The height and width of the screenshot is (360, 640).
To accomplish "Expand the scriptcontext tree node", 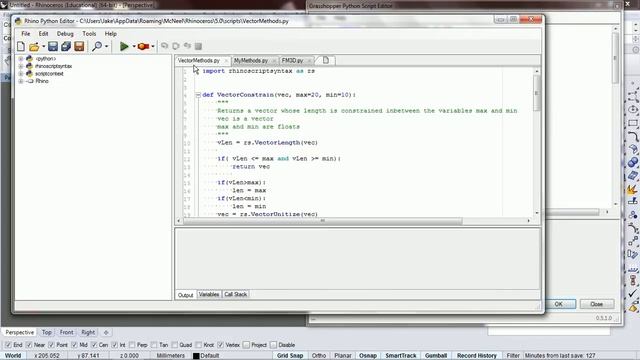I will (x=21, y=74).
